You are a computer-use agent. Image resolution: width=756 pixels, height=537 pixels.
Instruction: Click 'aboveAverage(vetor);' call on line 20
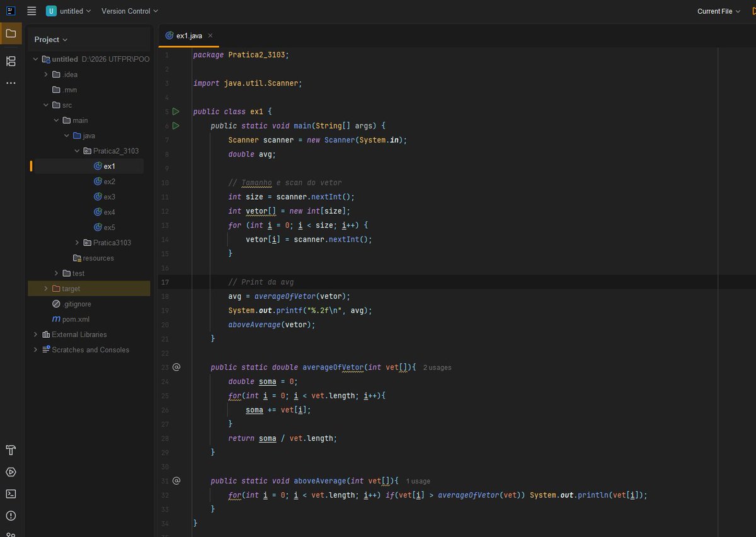(x=272, y=325)
